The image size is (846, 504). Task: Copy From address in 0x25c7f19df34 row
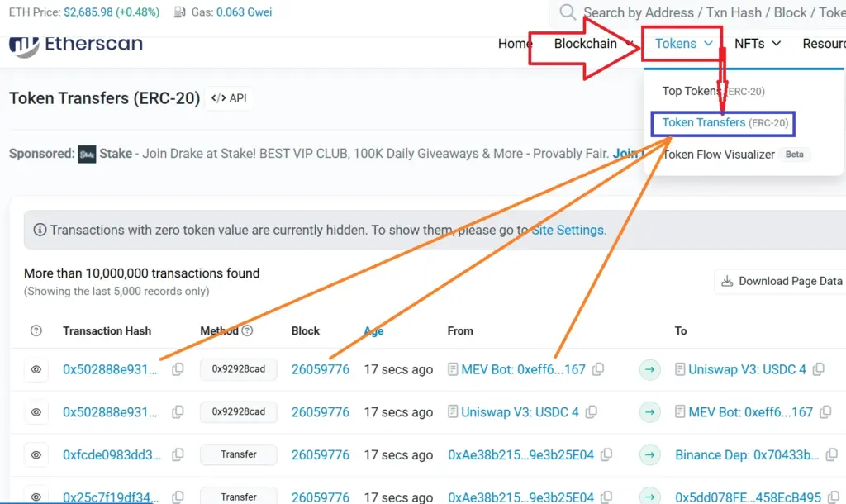tap(606, 497)
